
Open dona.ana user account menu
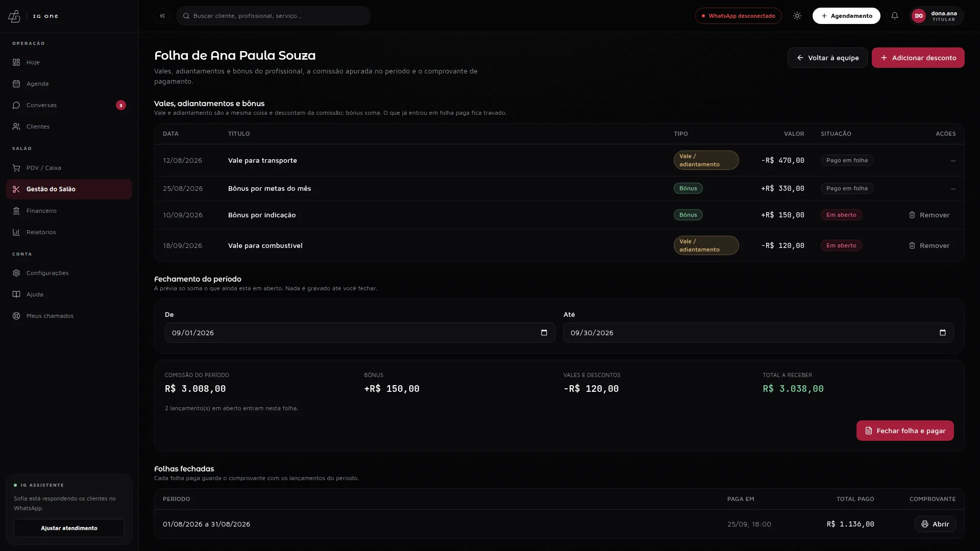937,16
